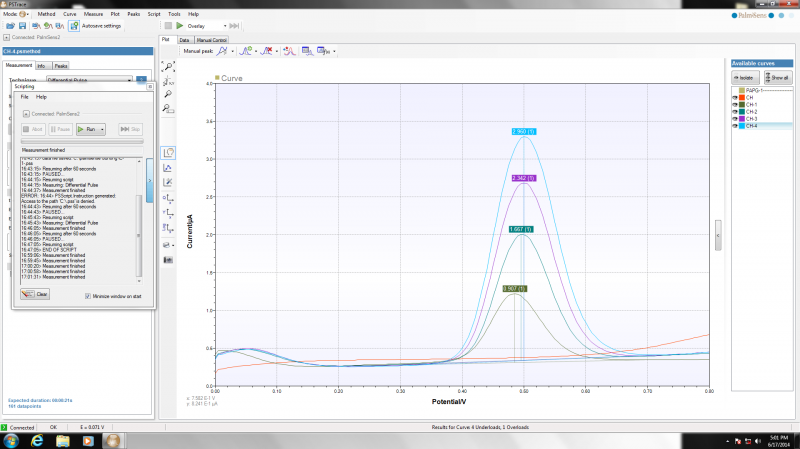The width and height of the screenshot is (800, 449).
Task: Expand the Run button dropdown arrow in Scripting
Action: [x=102, y=129]
